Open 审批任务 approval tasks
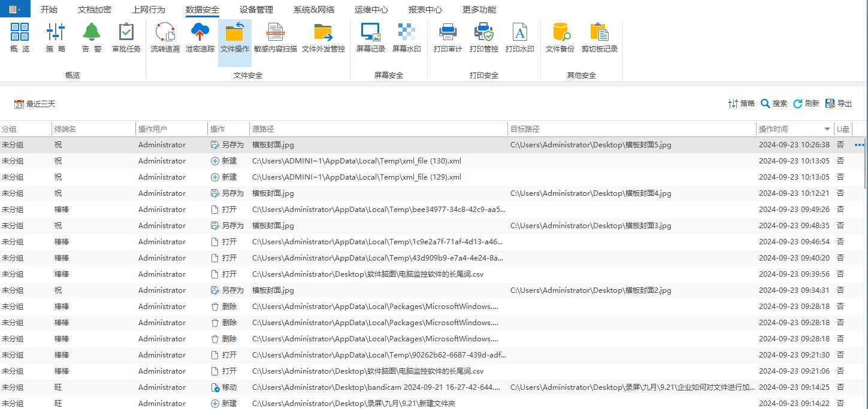This screenshot has width=868, height=409. 126,38
